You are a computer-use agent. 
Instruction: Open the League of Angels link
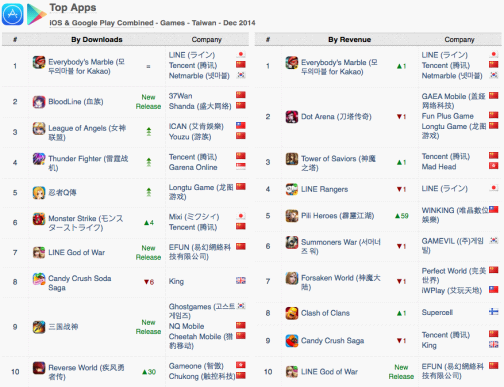87,132
